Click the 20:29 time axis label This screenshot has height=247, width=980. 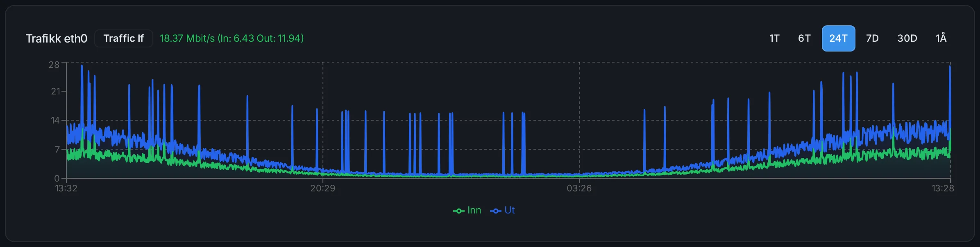point(323,189)
